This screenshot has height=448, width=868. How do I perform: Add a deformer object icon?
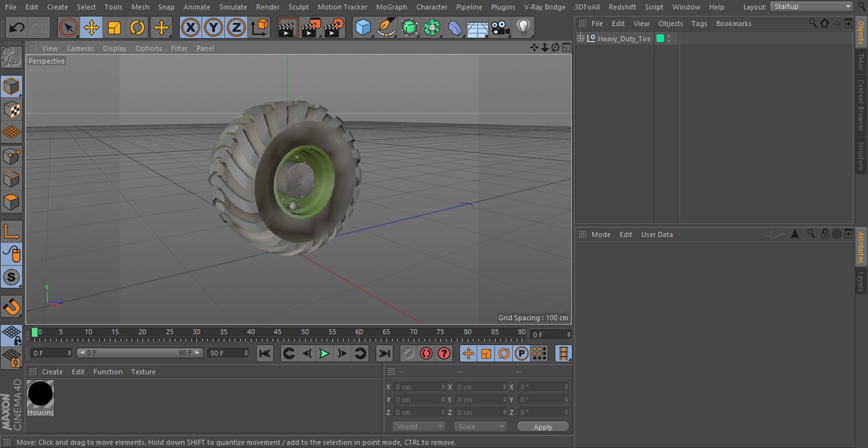pyautogui.click(x=455, y=27)
